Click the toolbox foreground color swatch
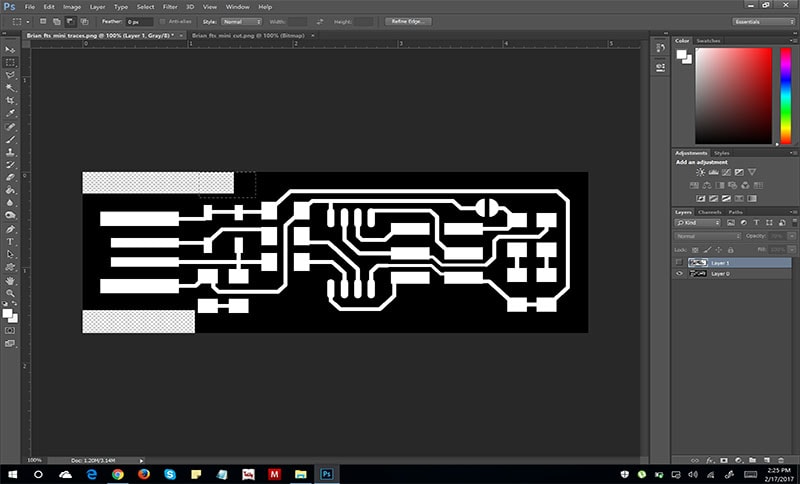The width and height of the screenshot is (800, 484). click(7, 313)
